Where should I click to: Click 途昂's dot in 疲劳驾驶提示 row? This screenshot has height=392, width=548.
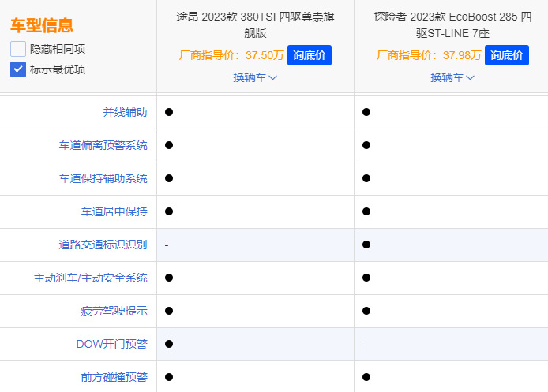point(169,311)
